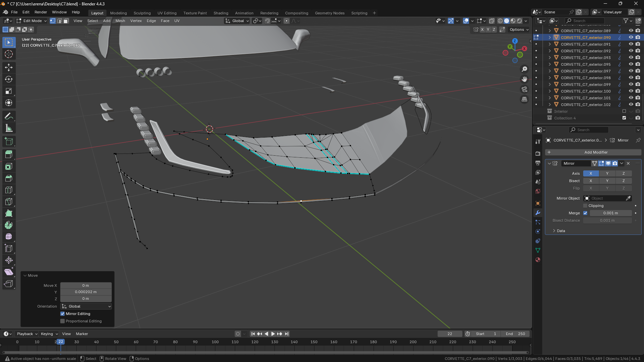Open the Render properties tab
644x362 pixels.
pos(538,153)
